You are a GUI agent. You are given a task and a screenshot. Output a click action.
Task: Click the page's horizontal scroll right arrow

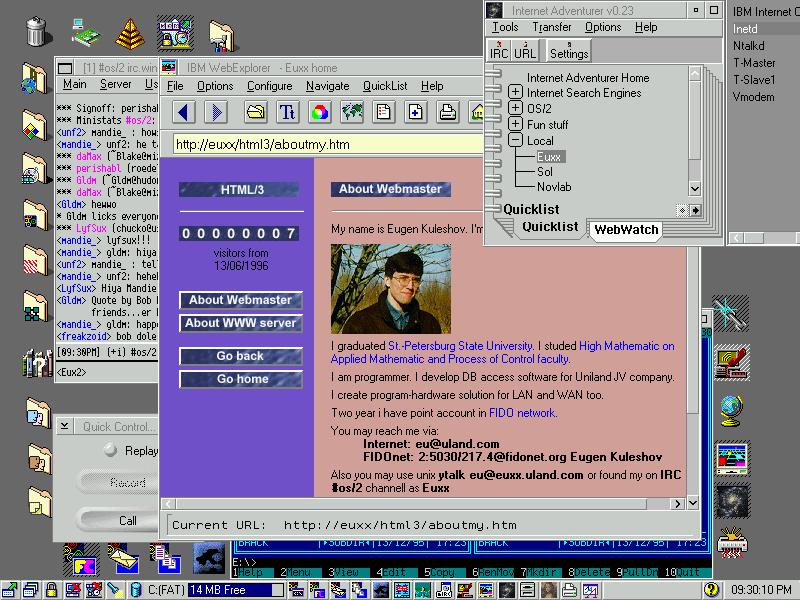(677, 504)
